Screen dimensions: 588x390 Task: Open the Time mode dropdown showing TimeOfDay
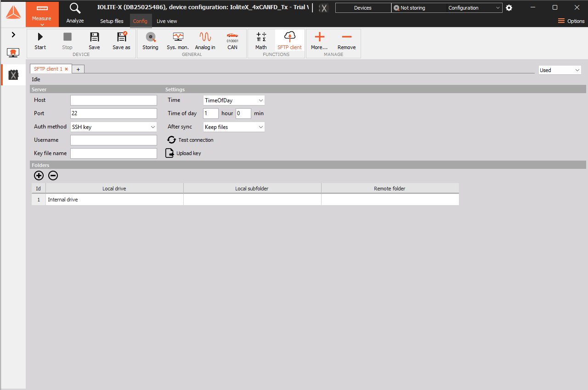point(234,100)
